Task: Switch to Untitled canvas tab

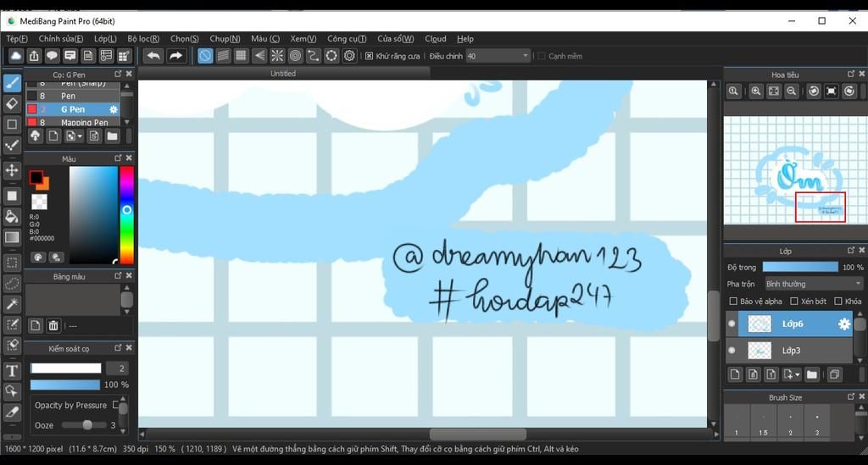Action: point(283,74)
